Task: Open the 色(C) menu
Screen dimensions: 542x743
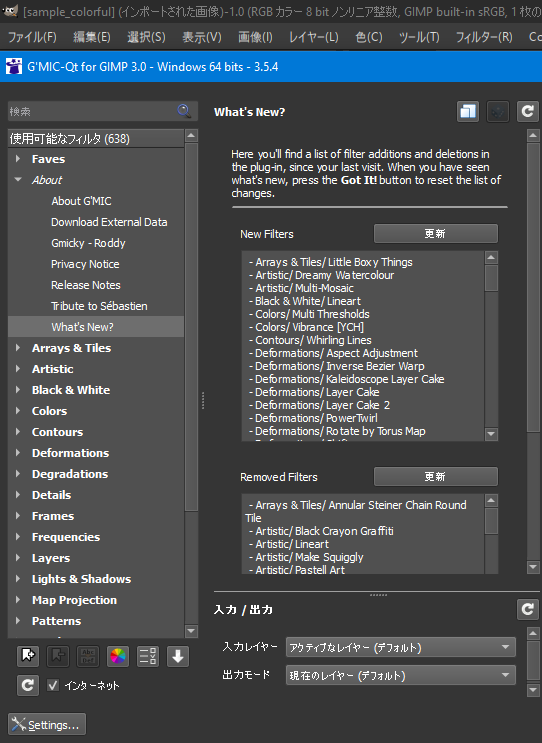Action: tap(369, 37)
